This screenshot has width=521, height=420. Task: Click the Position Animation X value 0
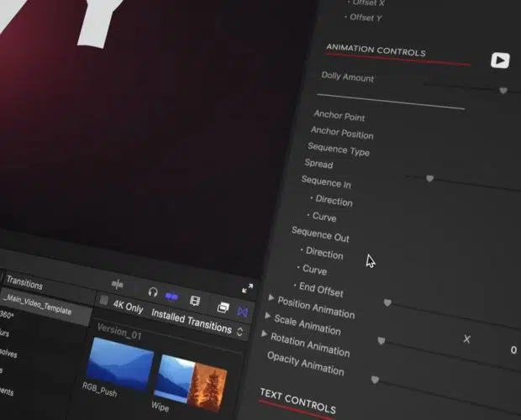pos(513,350)
